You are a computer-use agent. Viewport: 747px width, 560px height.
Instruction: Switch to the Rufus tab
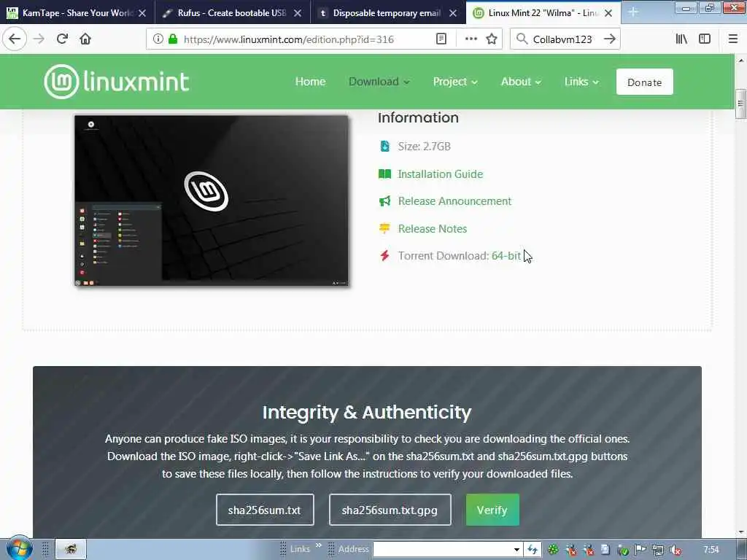[232, 13]
